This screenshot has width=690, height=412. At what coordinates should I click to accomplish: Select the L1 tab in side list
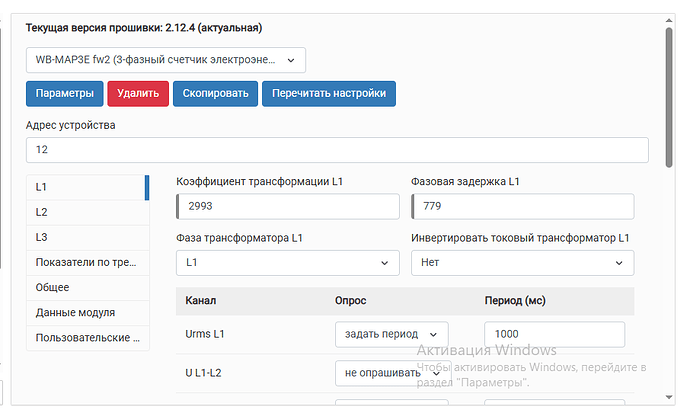pos(88,187)
